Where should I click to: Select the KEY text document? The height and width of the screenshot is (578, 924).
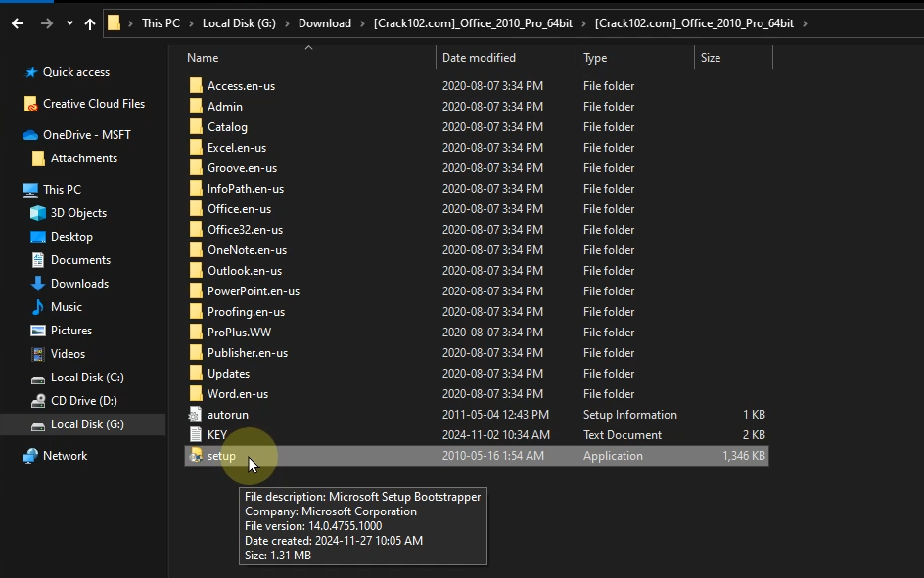click(217, 435)
